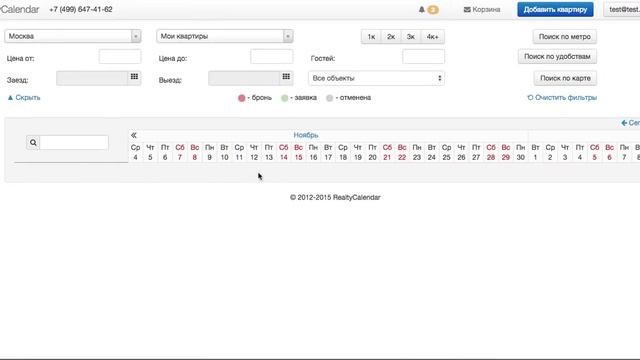Click the phone number +7 (499) 647-41-62

(x=81, y=9)
